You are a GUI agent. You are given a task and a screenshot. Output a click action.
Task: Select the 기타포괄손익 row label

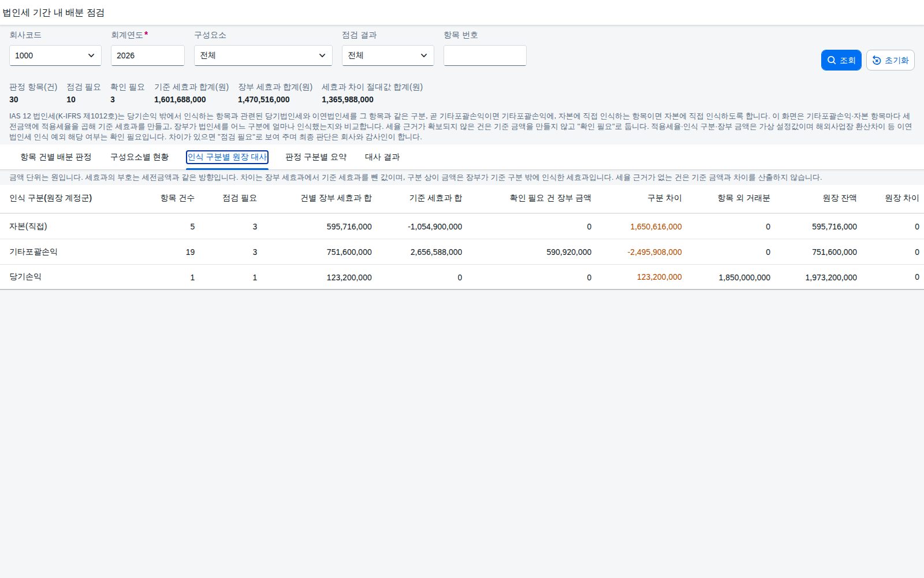point(33,252)
